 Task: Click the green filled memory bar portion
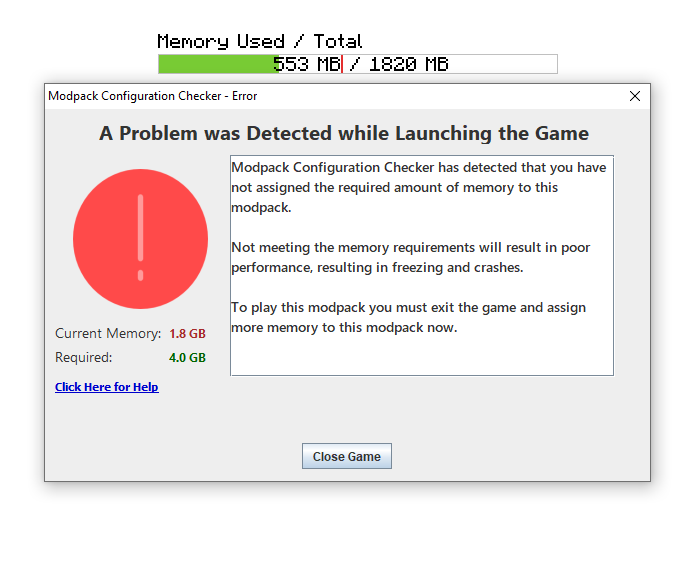click(x=215, y=65)
